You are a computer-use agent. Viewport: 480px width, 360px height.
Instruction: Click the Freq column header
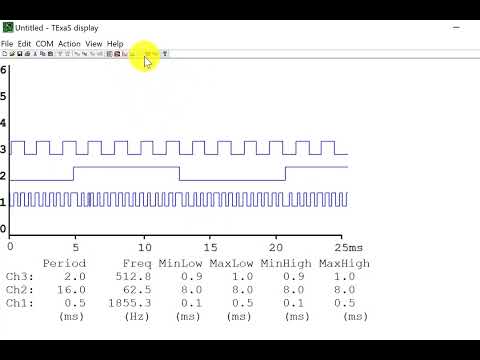pyautogui.click(x=137, y=264)
